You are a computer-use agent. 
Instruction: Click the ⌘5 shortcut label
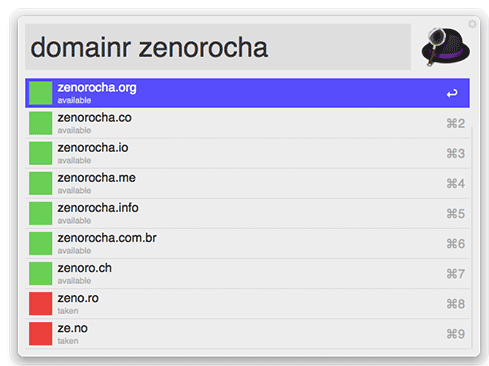click(456, 214)
